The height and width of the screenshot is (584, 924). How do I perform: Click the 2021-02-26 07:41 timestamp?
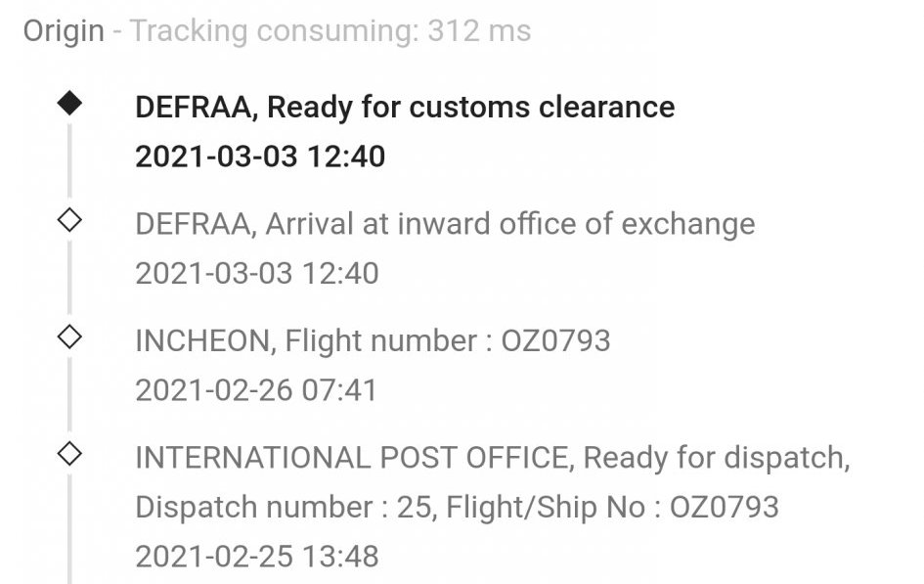click(256, 390)
